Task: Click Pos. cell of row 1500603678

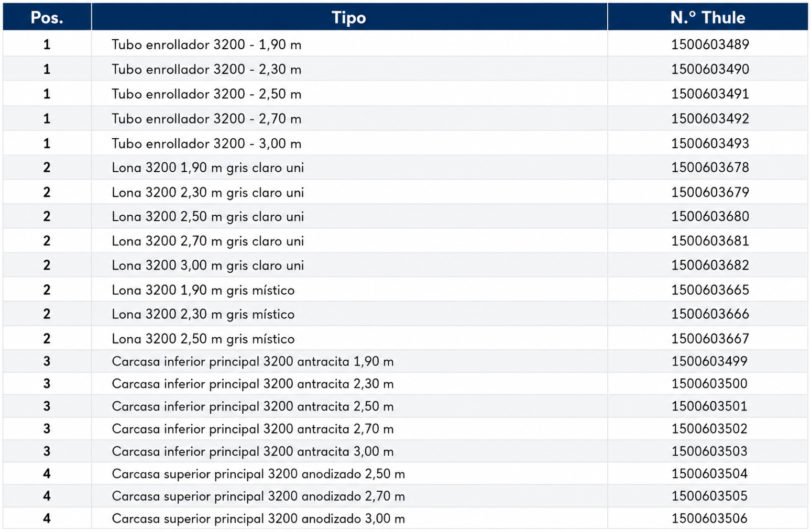Action: click(47, 168)
